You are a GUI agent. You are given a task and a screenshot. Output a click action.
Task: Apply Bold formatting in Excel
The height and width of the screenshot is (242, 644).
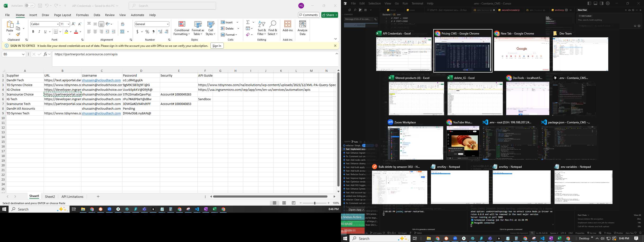click(x=33, y=32)
